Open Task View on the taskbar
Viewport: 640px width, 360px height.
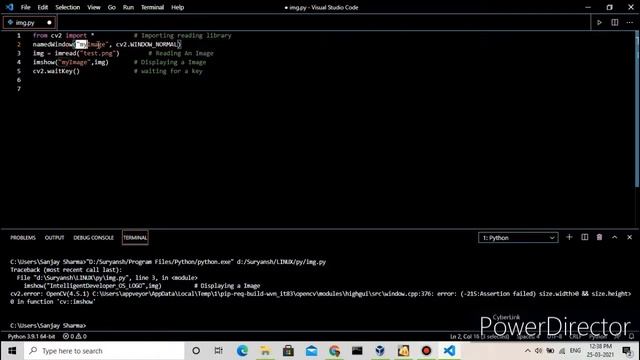coord(218,351)
